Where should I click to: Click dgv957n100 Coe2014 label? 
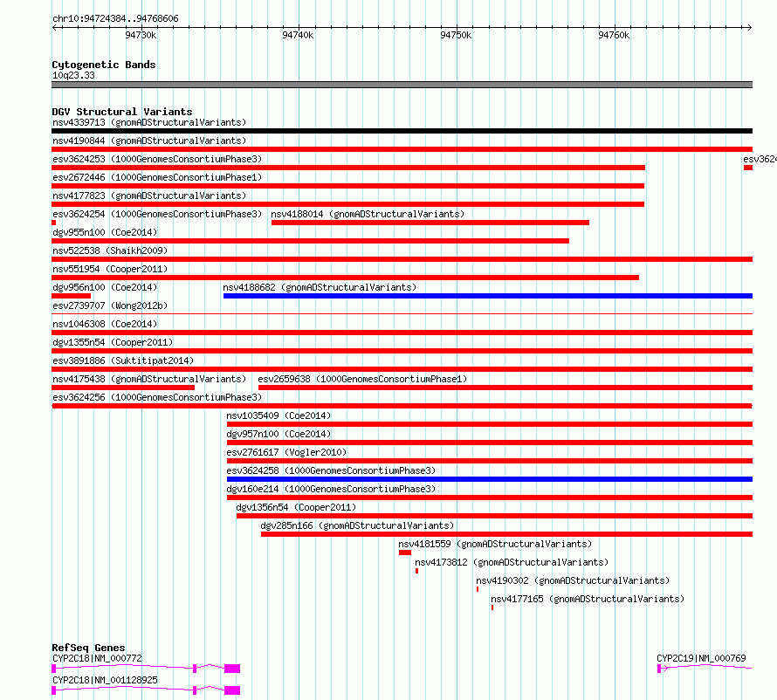click(278, 434)
